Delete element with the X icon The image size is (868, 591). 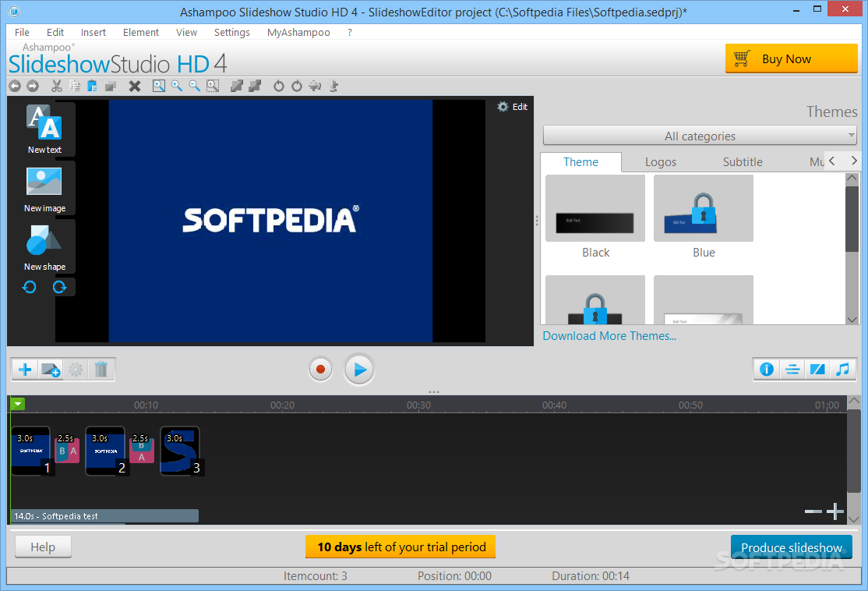click(135, 86)
